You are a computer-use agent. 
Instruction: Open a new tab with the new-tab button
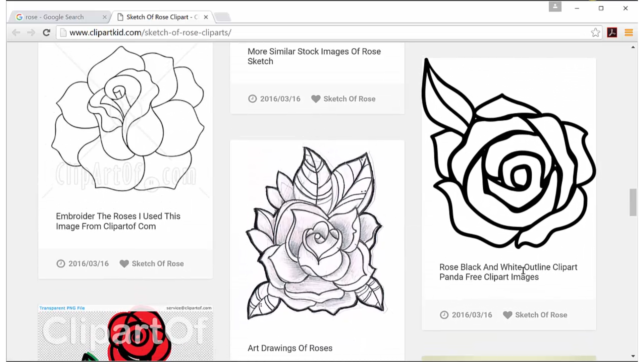[222, 17]
